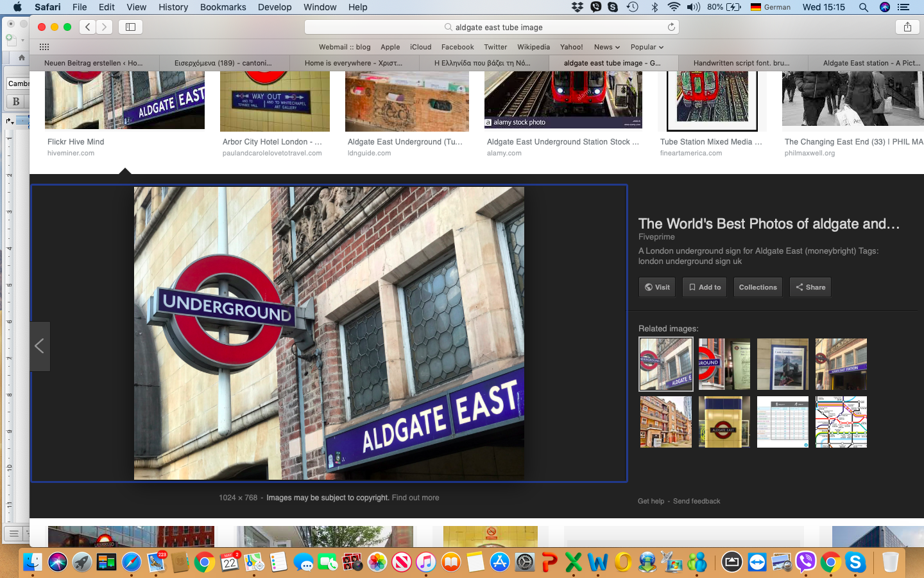Open the Facebook favorites link
Viewport: 924px width, 578px height.
458,47
